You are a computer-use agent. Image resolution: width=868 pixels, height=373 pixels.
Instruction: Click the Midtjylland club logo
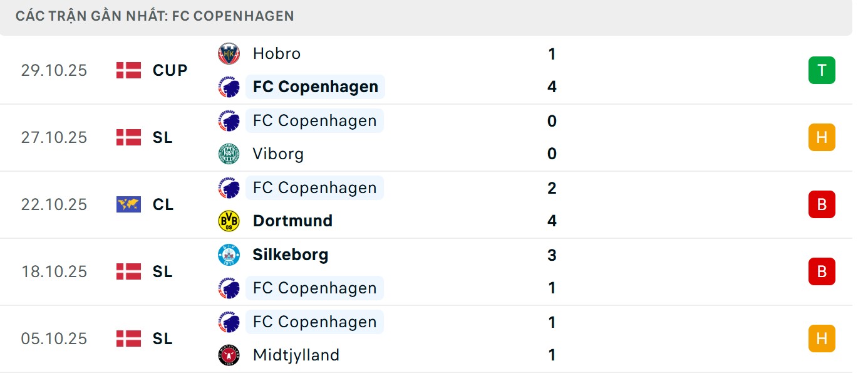click(x=229, y=355)
